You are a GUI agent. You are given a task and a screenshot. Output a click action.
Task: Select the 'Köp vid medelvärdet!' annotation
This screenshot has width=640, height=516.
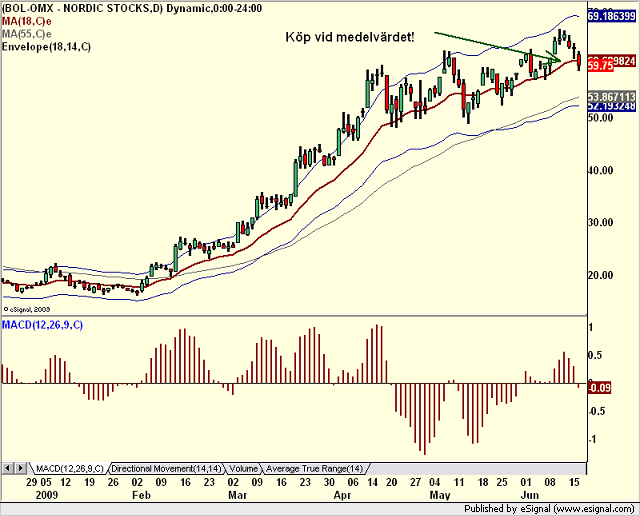[350, 37]
